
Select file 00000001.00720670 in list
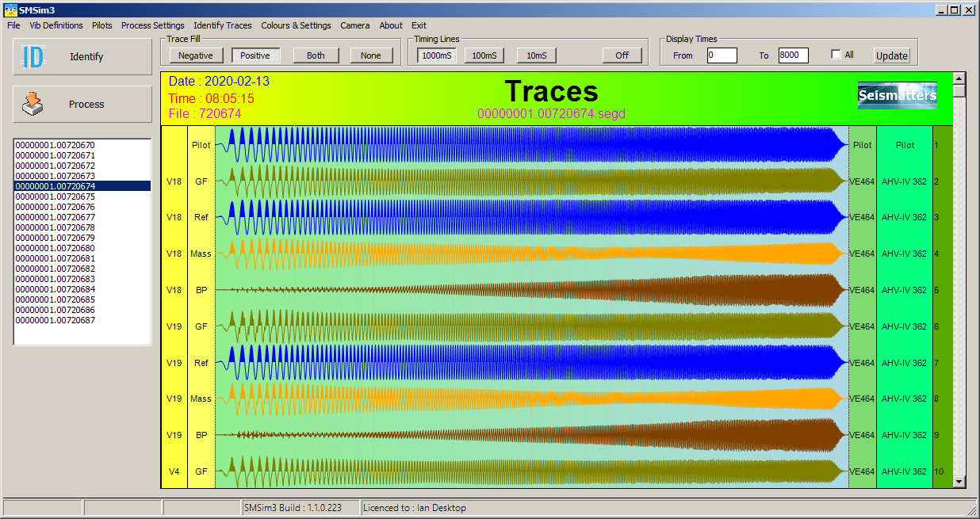tap(82, 145)
